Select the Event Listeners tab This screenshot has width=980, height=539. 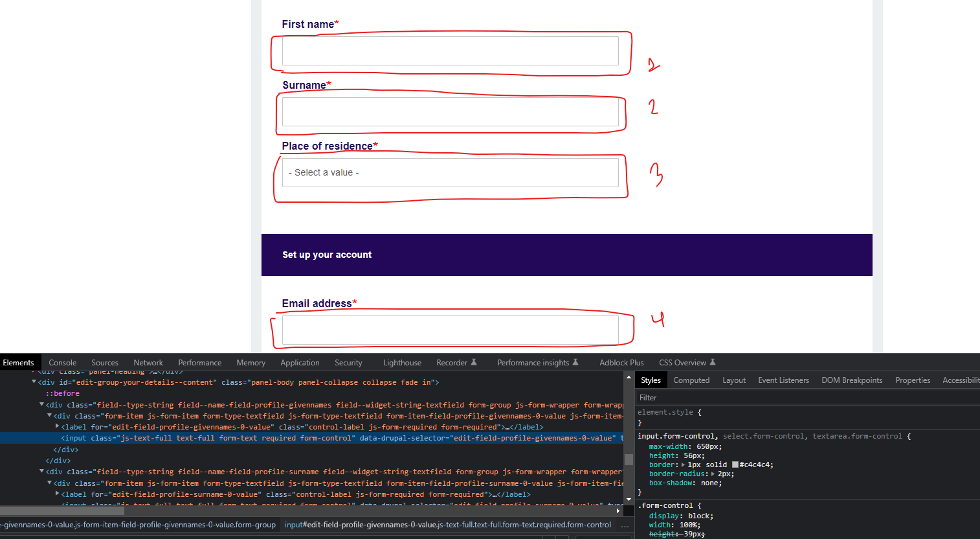coord(783,380)
